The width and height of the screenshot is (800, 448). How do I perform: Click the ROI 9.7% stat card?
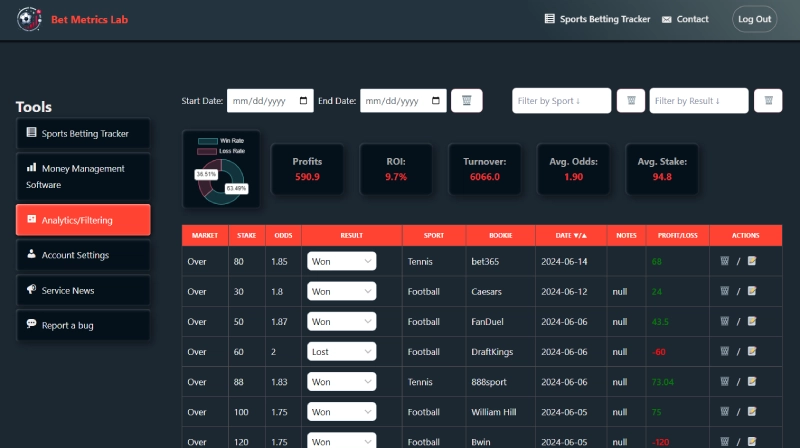click(x=396, y=169)
